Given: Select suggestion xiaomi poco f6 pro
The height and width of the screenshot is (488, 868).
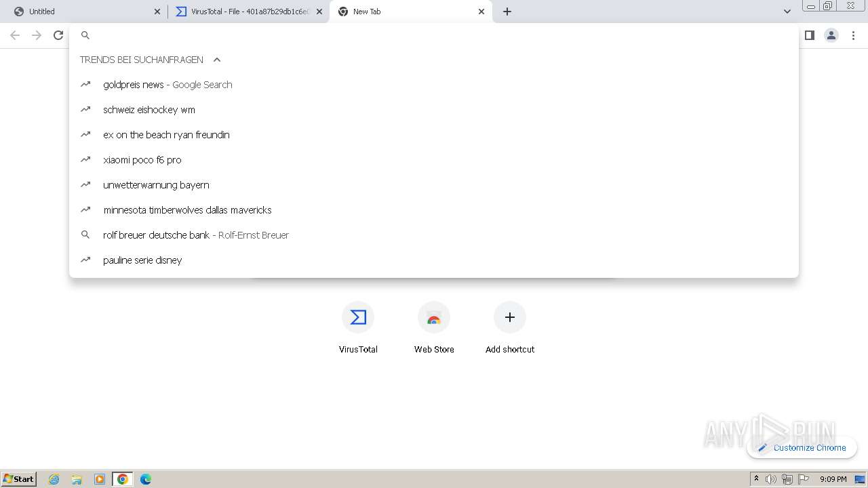Looking at the screenshot, I should [x=434, y=160].
